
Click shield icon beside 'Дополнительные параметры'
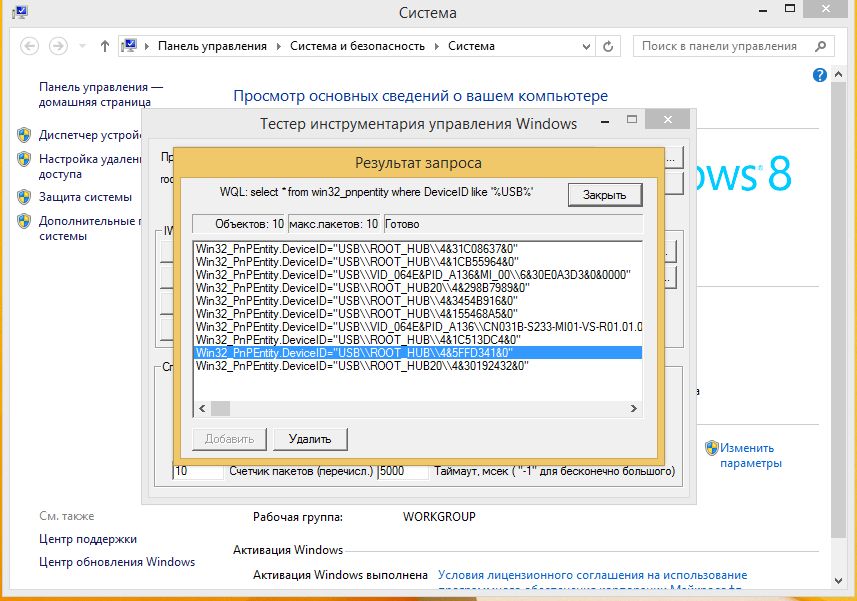click(24, 221)
